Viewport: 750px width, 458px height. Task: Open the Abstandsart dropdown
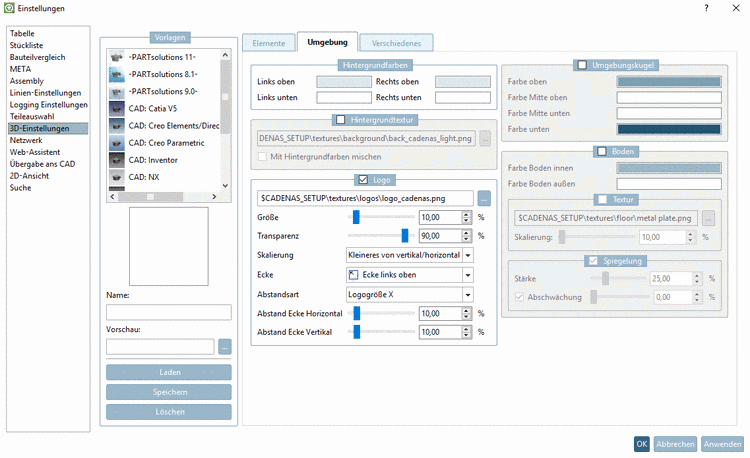pyautogui.click(x=468, y=294)
